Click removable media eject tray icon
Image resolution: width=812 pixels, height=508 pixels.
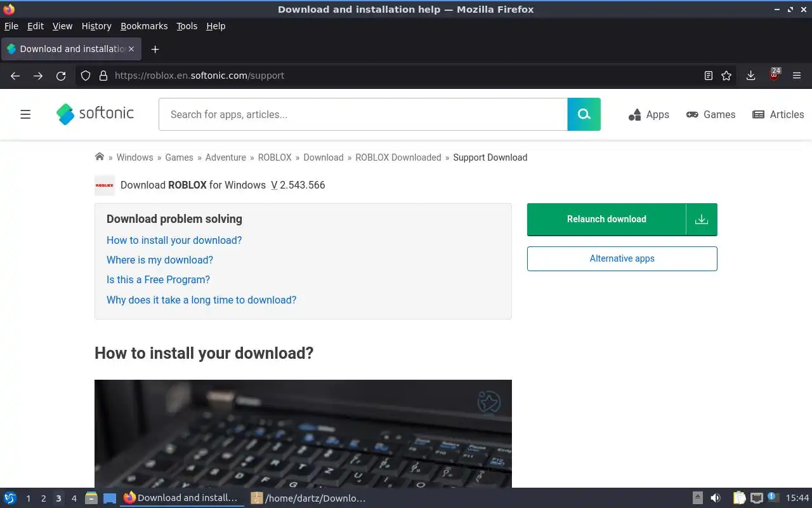[x=698, y=498]
